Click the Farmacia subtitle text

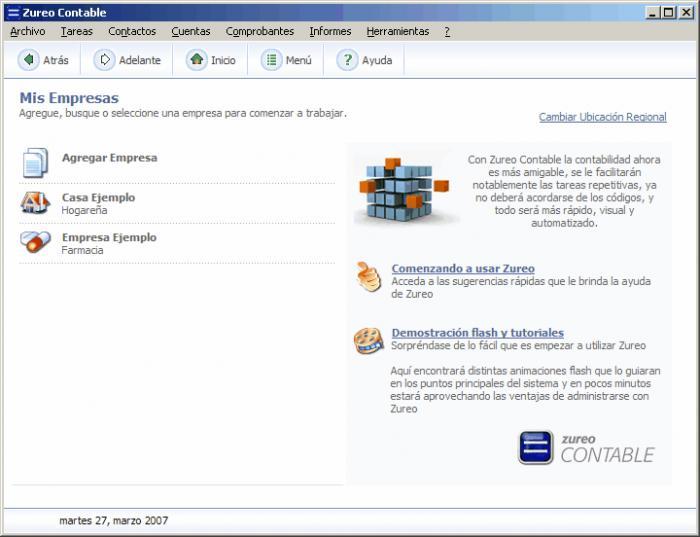(82, 250)
